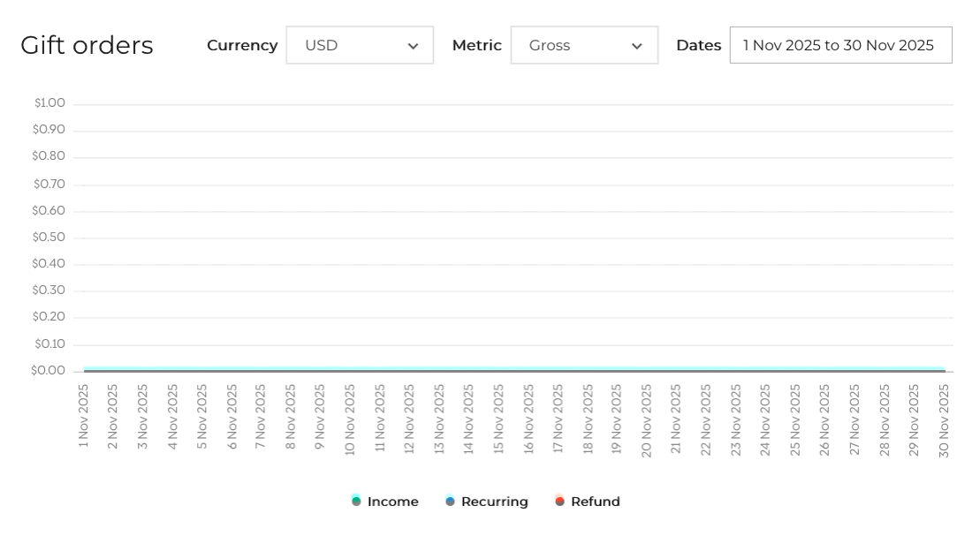Click the chevron arrow in Metric selector
Image resolution: width=980 pixels, height=536 pixels.
tap(636, 47)
